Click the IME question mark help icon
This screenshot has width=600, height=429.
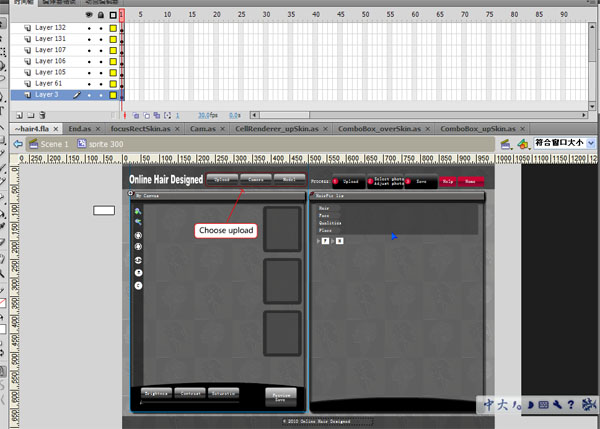(x=571, y=405)
